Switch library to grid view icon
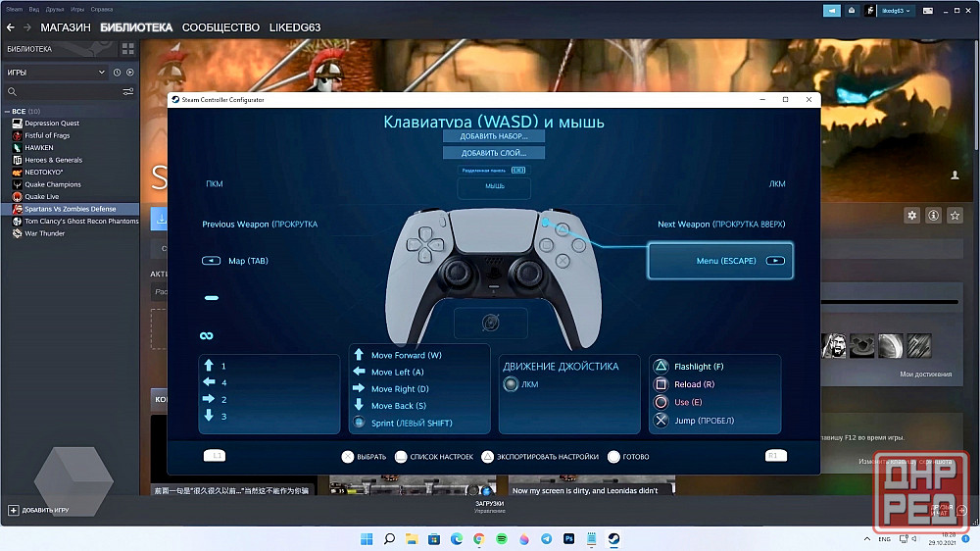The width and height of the screenshot is (980, 551). click(x=127, y=48)
